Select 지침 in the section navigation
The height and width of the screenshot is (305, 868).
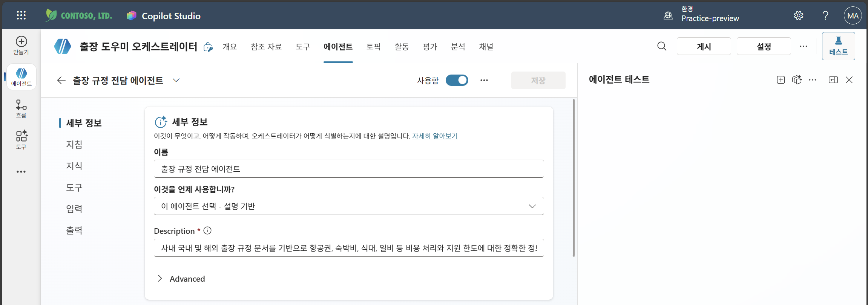coord(74,145)
